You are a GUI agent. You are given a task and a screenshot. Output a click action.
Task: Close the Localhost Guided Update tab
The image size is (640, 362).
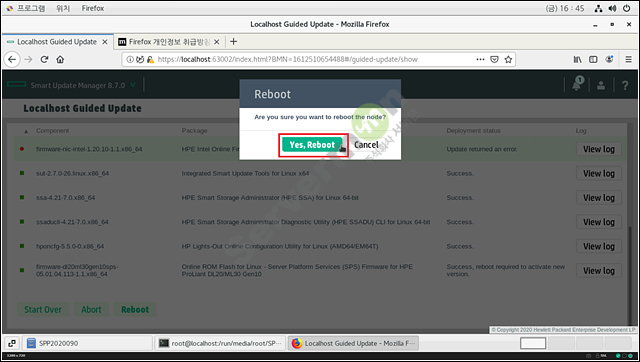point(105,42)
